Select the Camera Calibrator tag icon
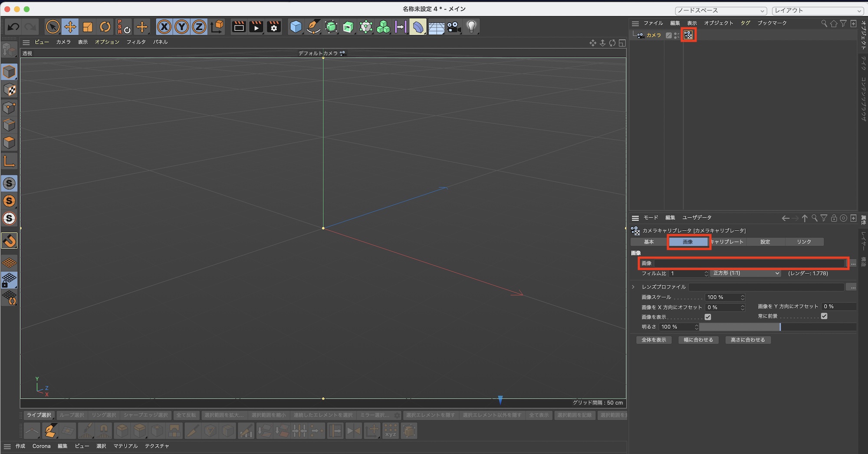Viewport: 868px width, 454px height. coord(688,35)
